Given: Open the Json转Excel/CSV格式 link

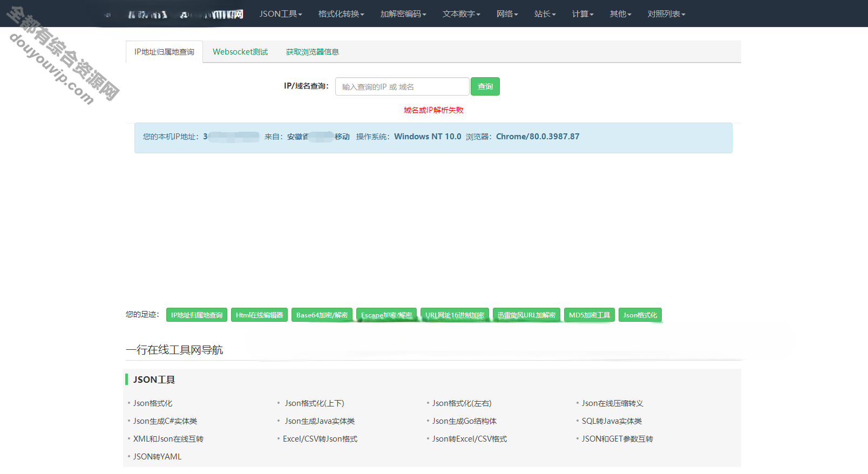Looking at the screenshot, I should 470,439.
